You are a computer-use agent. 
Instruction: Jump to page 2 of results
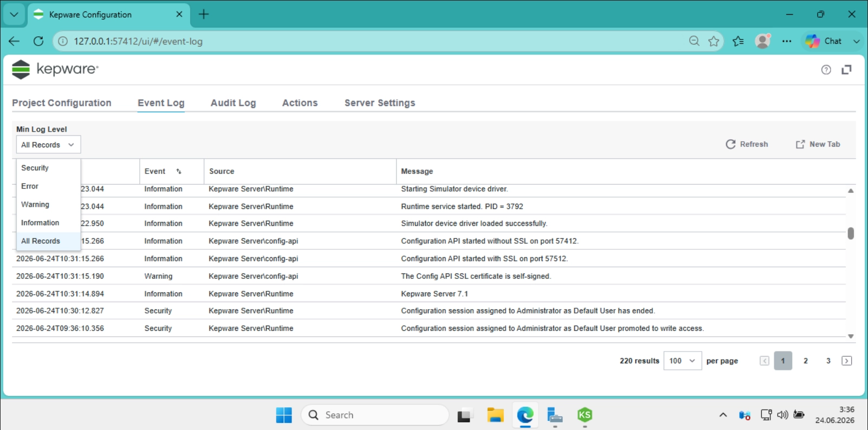tap(806, 361)
